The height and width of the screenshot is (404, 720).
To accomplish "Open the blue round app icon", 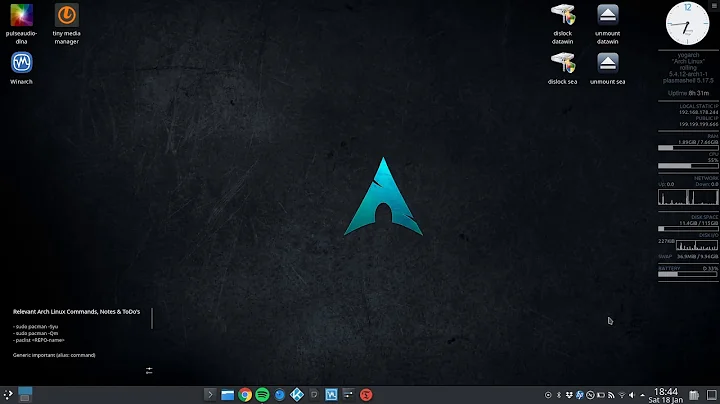I will tap(280, 394).
